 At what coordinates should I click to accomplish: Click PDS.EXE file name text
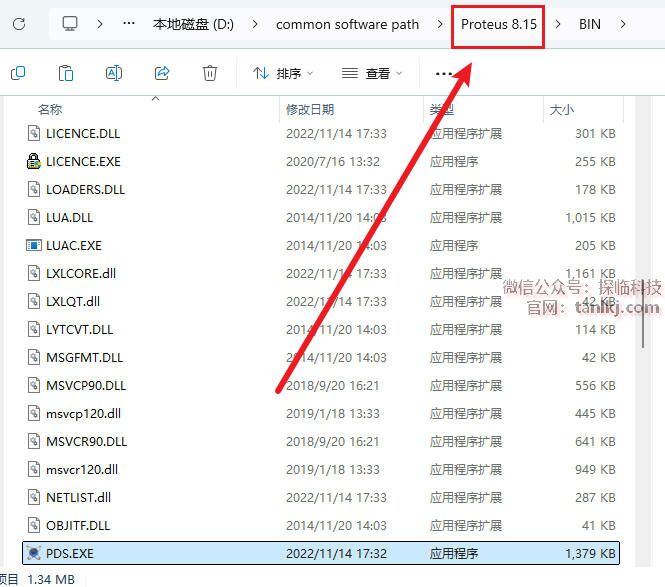point(70,553)
